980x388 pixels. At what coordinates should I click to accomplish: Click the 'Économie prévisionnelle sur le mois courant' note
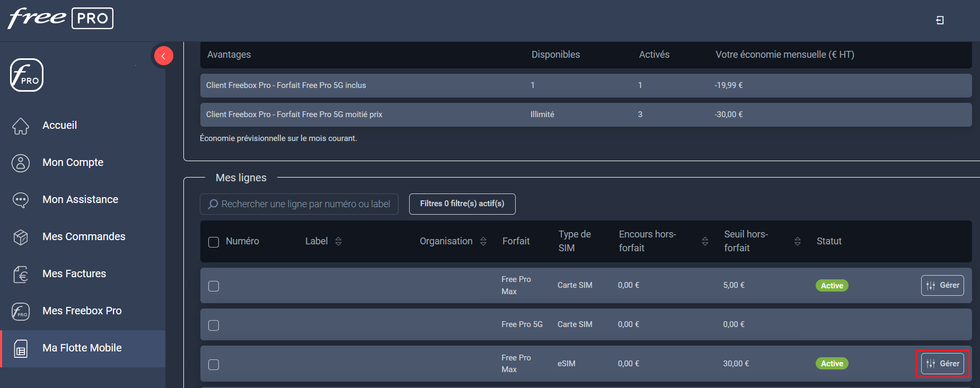[278, 138]
